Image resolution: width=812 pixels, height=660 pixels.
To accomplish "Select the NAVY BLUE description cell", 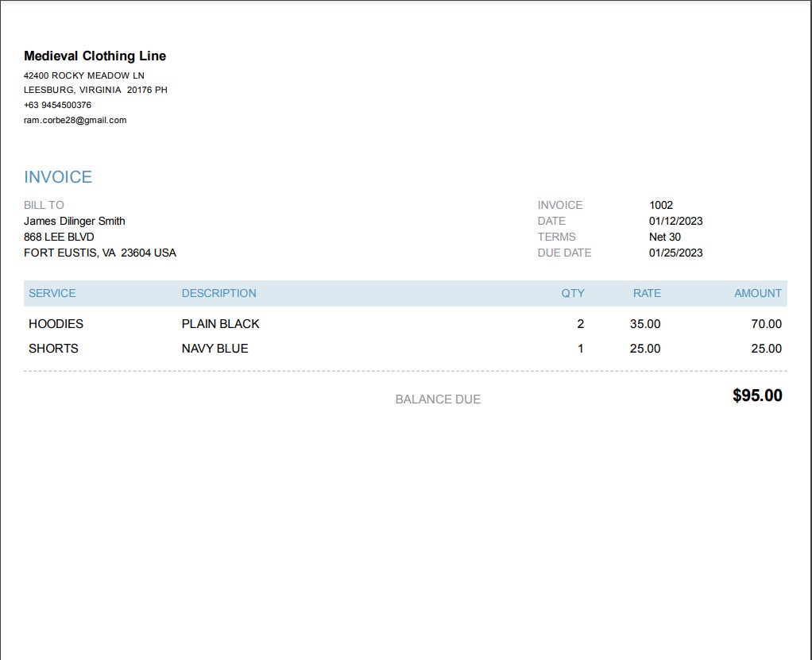I will (x=215, y=349).
